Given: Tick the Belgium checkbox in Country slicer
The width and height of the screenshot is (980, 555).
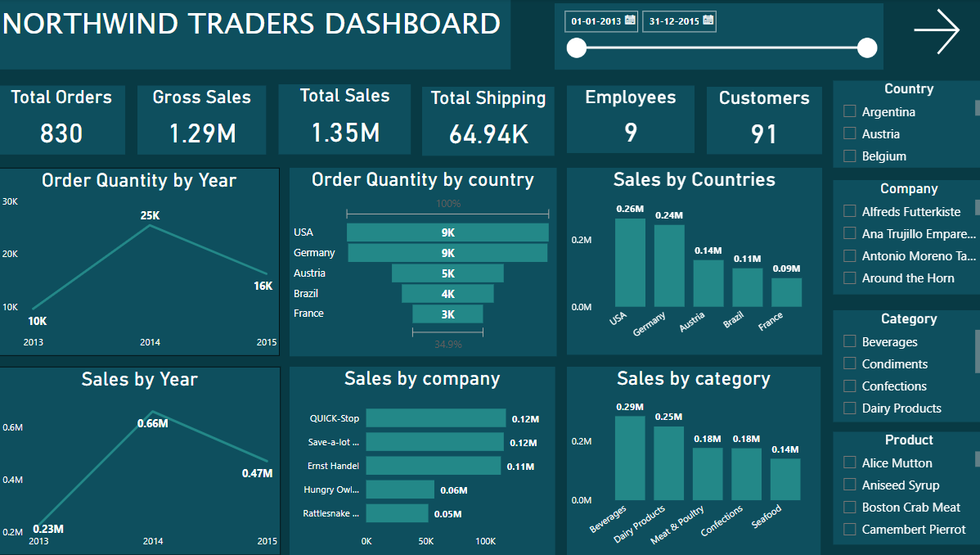Looking at the screenshot, I should 850,156.
